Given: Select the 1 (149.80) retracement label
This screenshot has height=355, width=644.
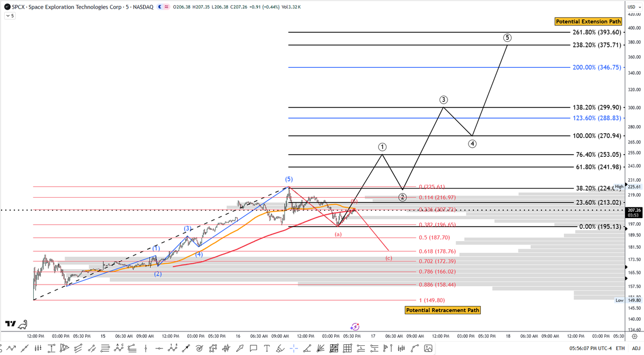Looking at the screenshot, I should pyautogui.click(x=433, y=300).
